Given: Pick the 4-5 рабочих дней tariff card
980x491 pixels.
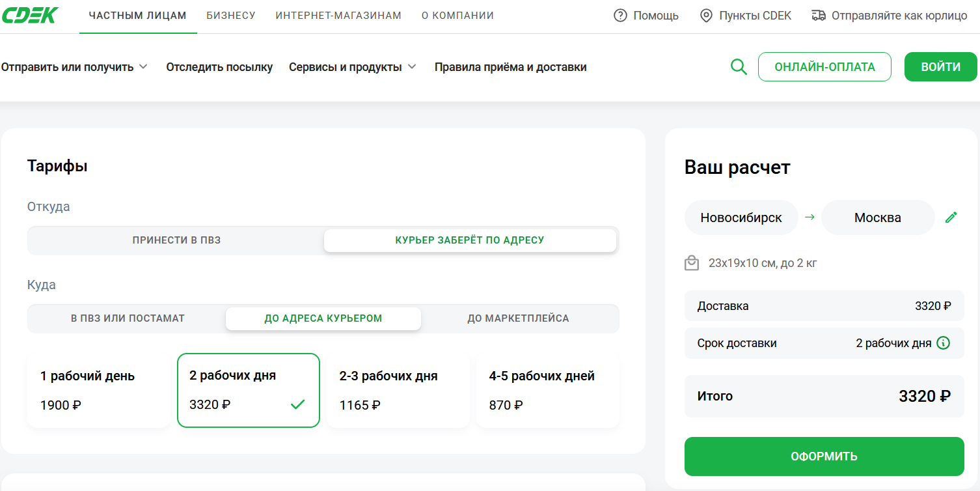Looking at the screenshot, I should (x=547, y=391).
